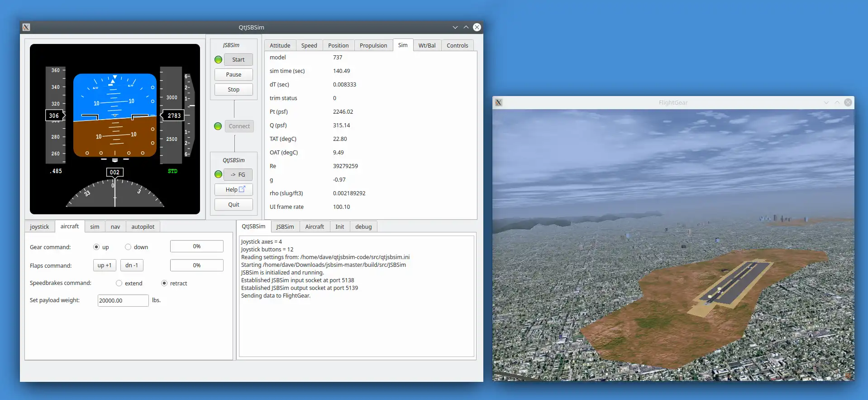Open the autopilot tab
This screenshot has width=868, height=400.
point(143,227)
